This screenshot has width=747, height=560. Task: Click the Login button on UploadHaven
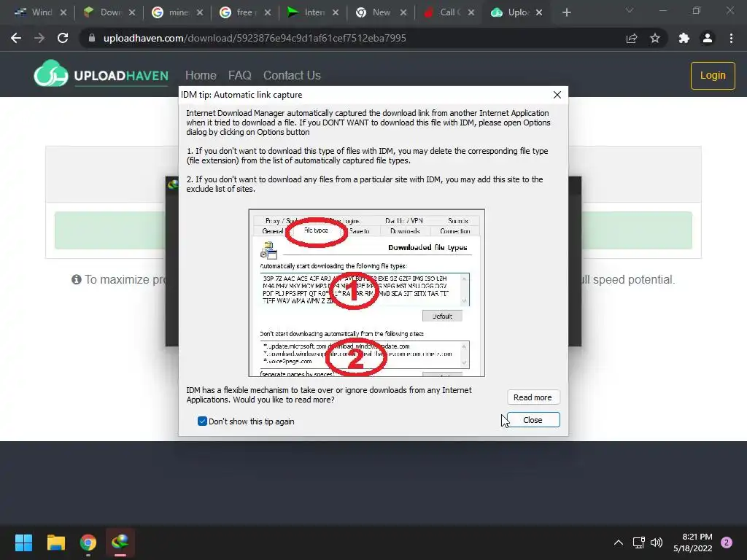click(x=713, y=76)
